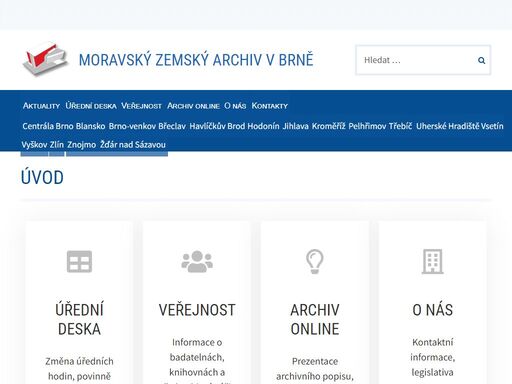The height and width of the screenshot is (384, 512).
Task: Go to Brno-venkov branch link
Action: pyautogui.click(x=132, y=126)
